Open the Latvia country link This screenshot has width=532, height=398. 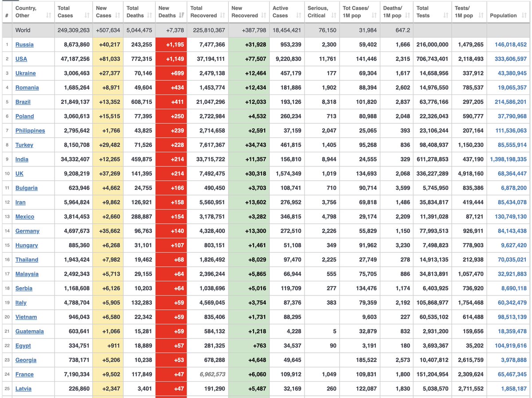23,389
